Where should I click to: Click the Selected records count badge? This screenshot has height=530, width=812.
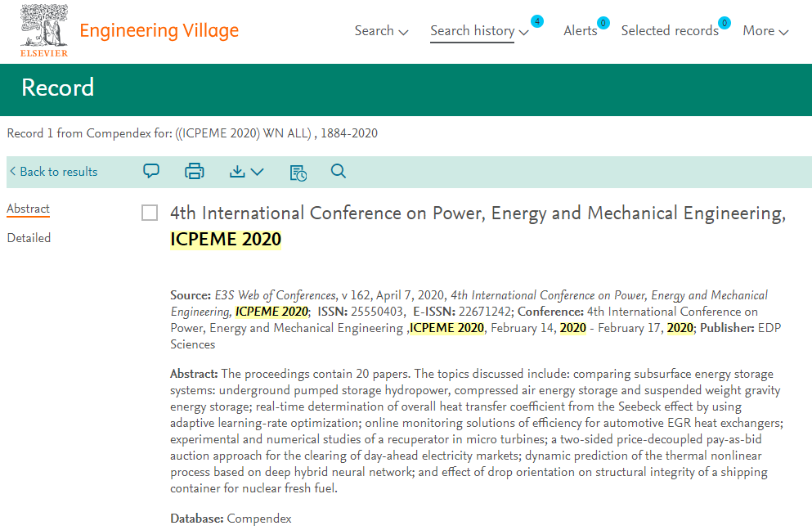point(724,23)
